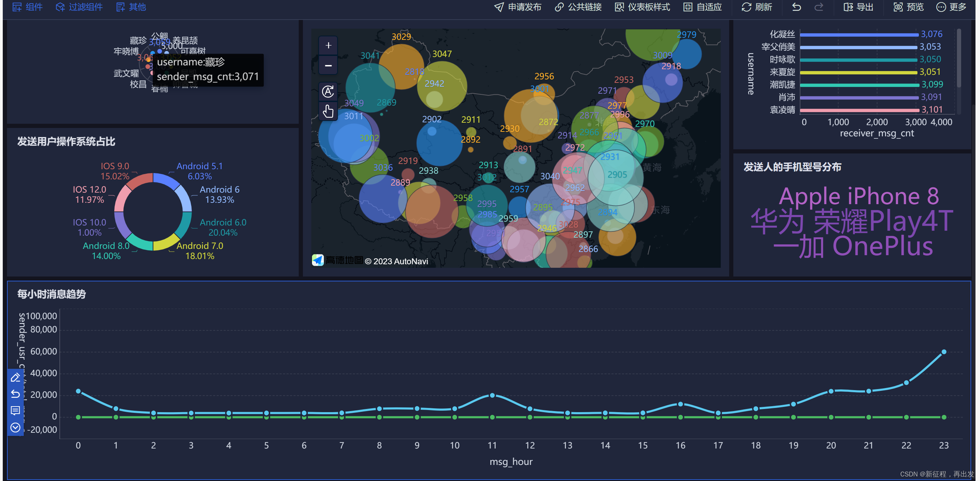Toggle 自适应 adaptive layout
980x481 pixels.
point(703,7)
